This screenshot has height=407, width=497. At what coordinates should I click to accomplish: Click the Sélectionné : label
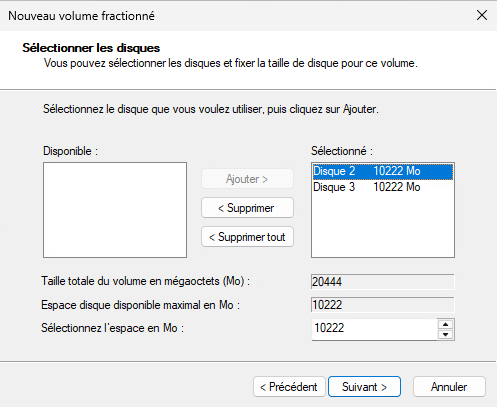(342, 151)
